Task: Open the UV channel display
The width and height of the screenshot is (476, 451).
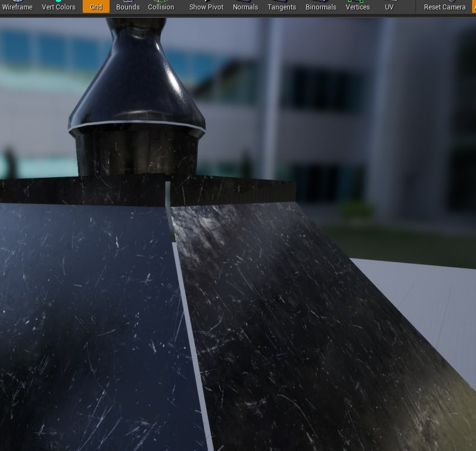Action: tap(389, 6)
